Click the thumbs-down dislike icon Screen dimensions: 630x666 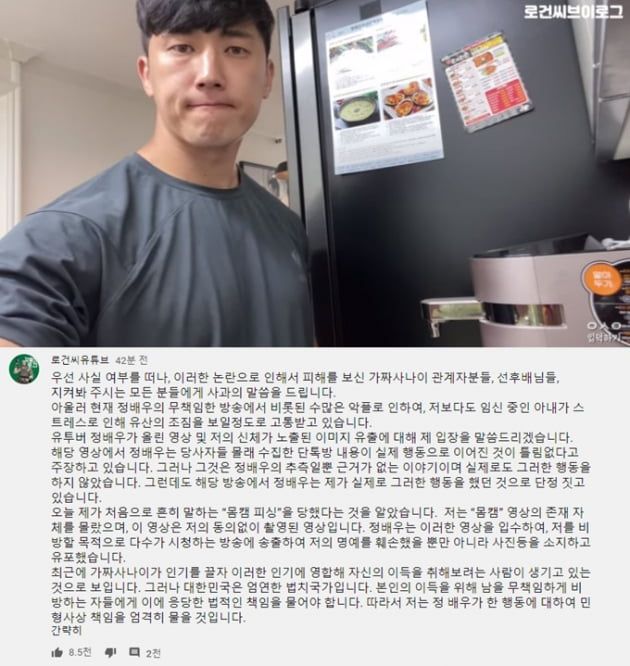coord(110,653)
